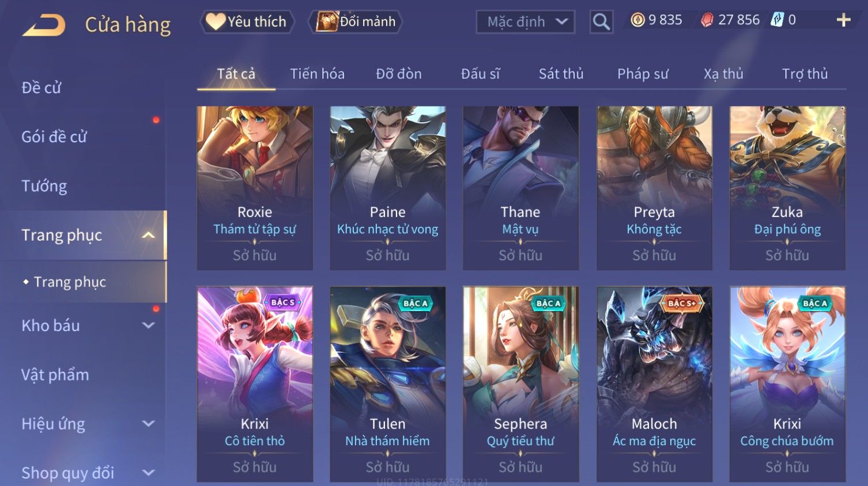Select the Trang phục sub-item

pos(69,282)
